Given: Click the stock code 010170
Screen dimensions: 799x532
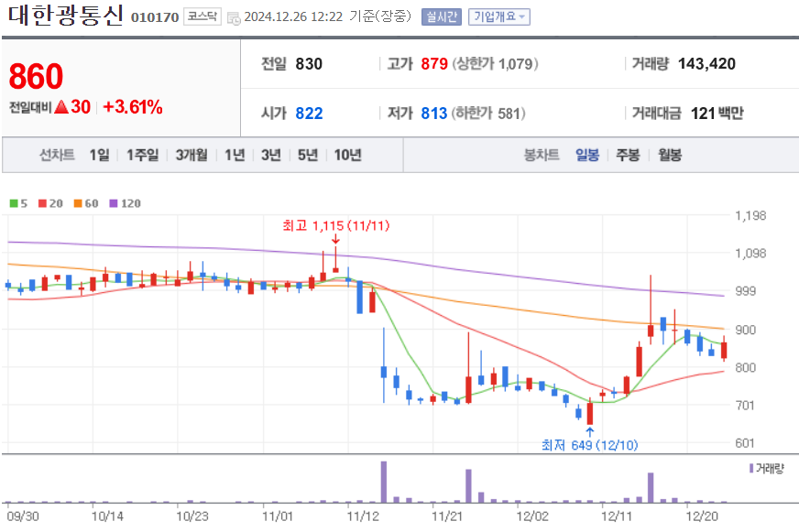Looking at the screenshot, I should pyautogui.click(x=155, y=17).
